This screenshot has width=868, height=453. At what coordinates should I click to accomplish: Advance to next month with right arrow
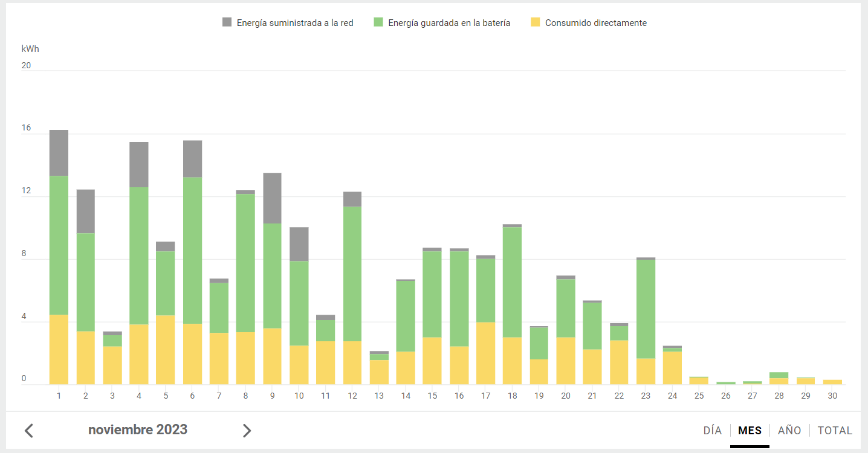[x=247, y=431]
